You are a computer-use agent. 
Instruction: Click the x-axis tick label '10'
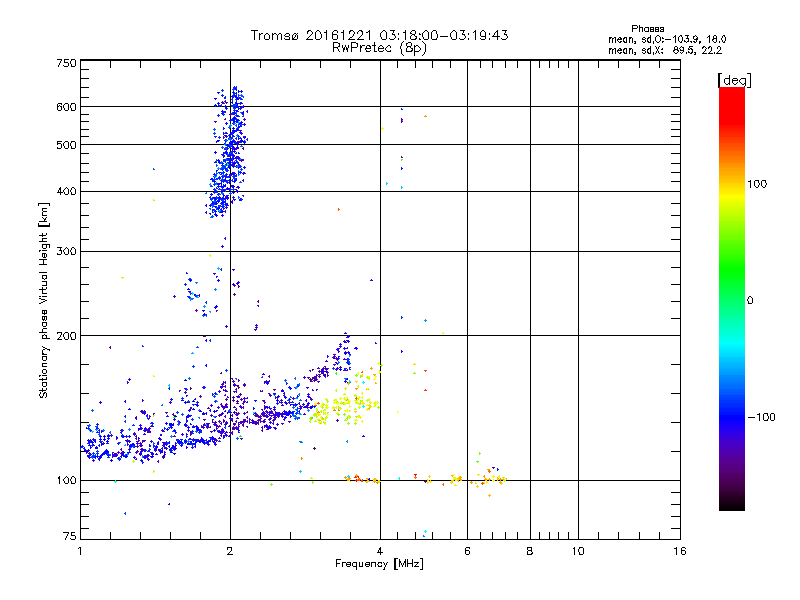pos(578,551)
